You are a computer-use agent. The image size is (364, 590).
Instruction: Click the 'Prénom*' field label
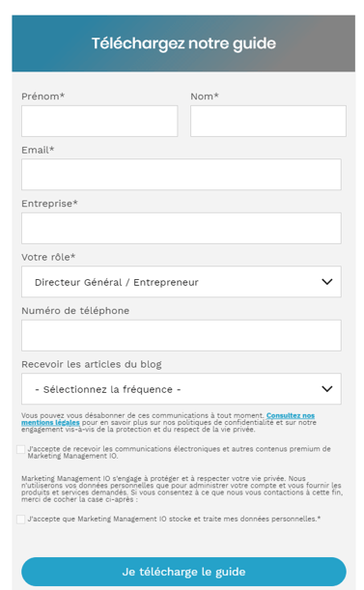[x=42, y=97]
